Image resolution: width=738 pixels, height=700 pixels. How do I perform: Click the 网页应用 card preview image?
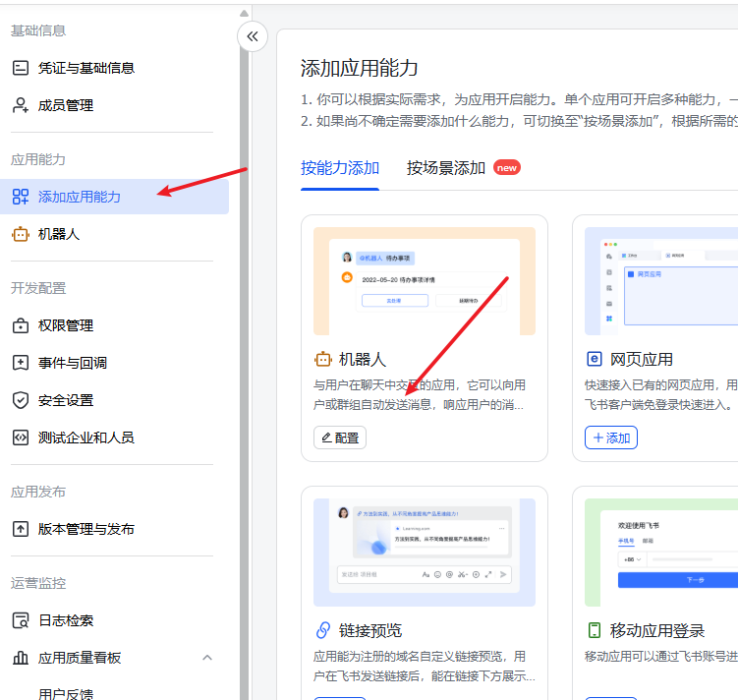661,281
